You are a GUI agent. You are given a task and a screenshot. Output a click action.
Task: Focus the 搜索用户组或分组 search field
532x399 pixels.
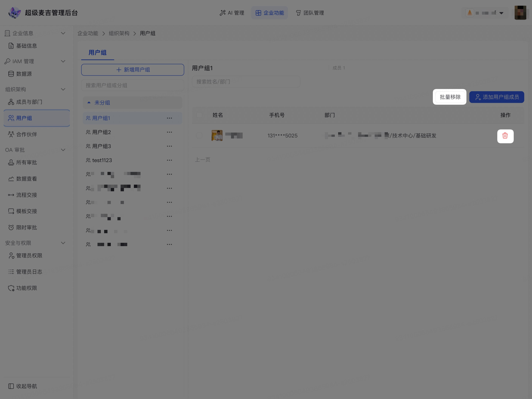133,85
